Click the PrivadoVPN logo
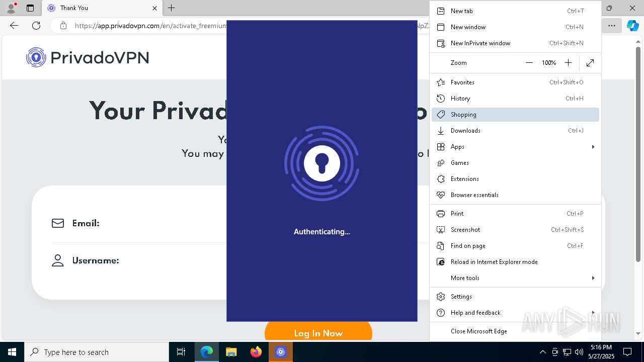Screen dimensions: 644x362 (x=88, y=58)
